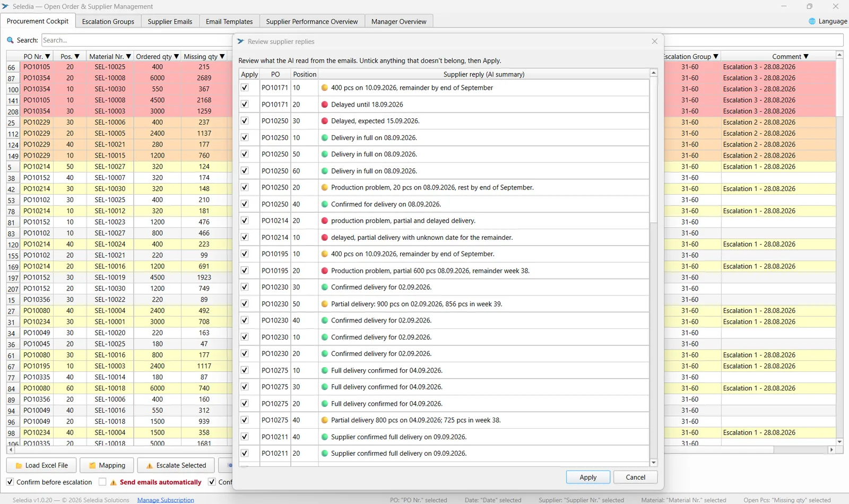Open Manager Overview tab
This screenshot has width=849, height=504.
tap(399, 21)
